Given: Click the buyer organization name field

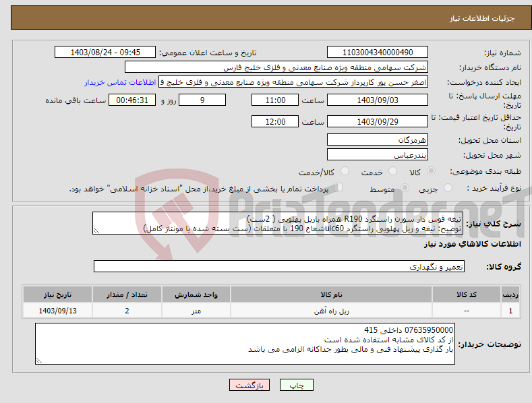Looking at the screenshot, I should [276, 67].
